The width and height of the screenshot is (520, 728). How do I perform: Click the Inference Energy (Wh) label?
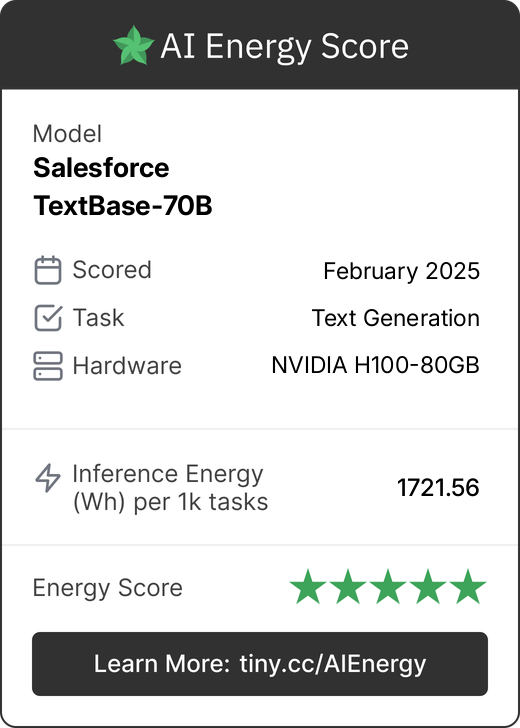tap(170, 488)
